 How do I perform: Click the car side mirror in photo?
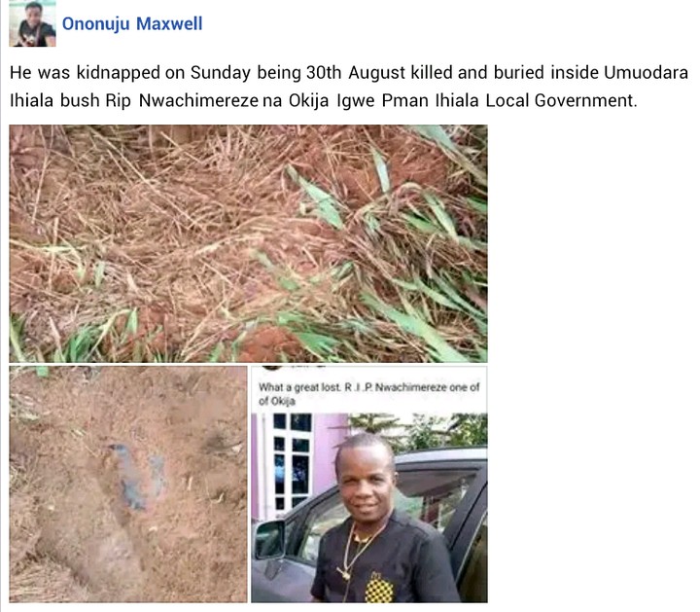268,540
